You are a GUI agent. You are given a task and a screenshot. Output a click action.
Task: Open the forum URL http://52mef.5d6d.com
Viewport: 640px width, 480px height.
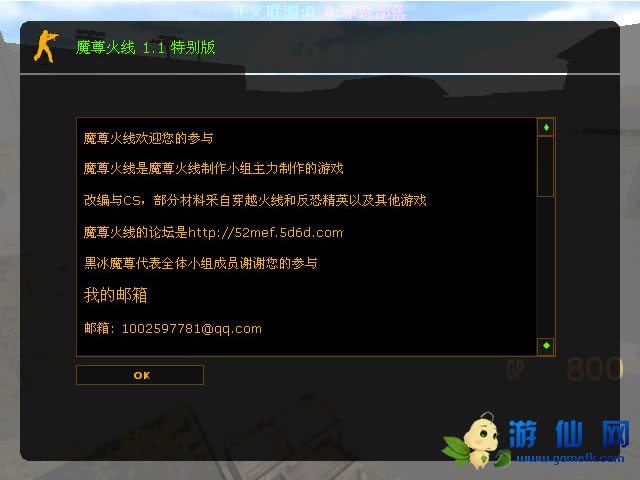265,232
